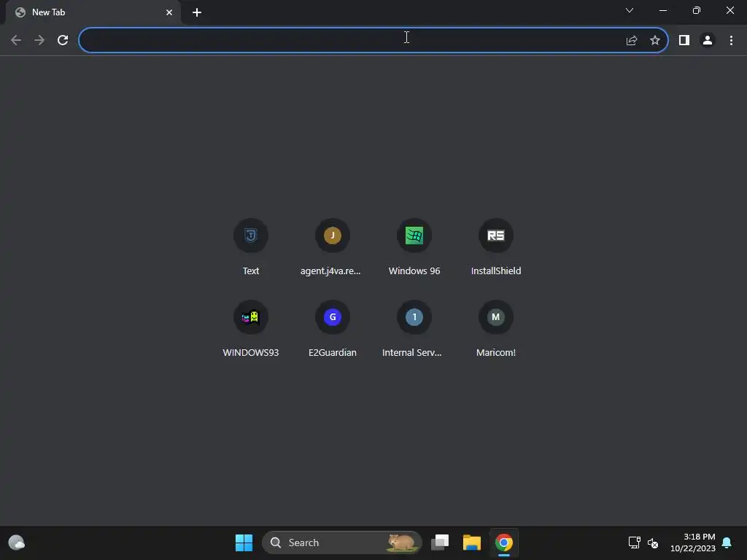Image resolution: width=747 pixels, height=560 pixels.
Task: Open the Windows Start menu
Action: tap(244, 542)
